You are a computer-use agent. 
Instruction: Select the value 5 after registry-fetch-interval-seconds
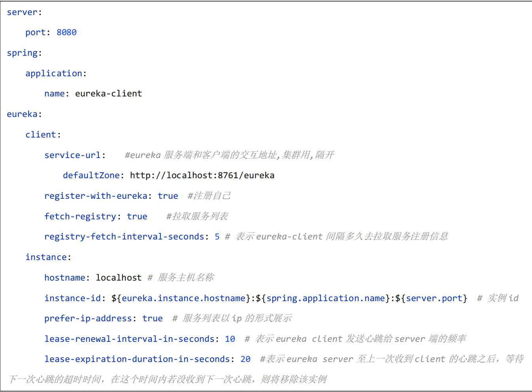(217, 237)
